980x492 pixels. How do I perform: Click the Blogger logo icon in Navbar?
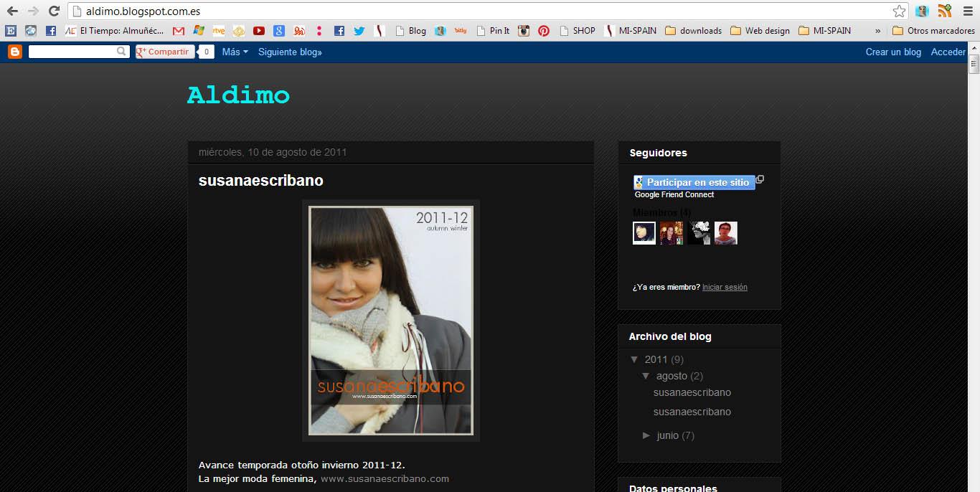14,51
